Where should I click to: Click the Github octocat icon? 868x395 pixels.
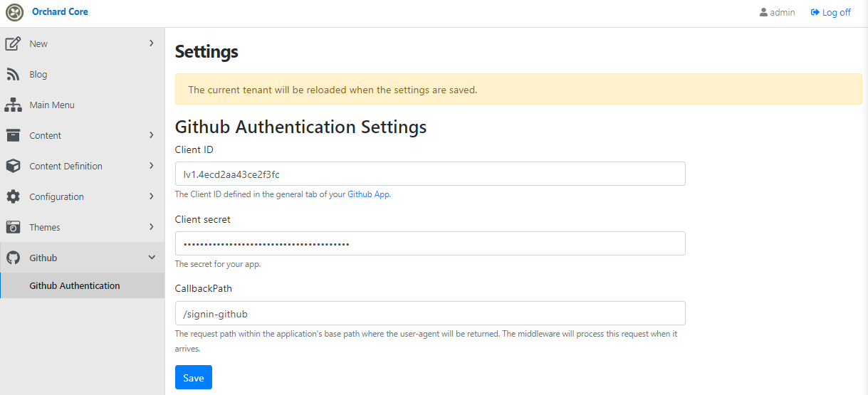coord(13,258)
